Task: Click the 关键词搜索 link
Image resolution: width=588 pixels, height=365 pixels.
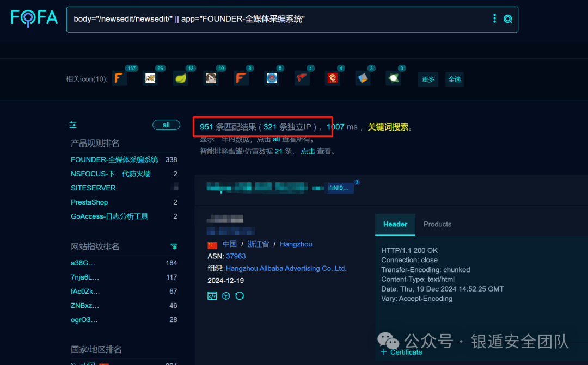Action: [x=388, y=127]
